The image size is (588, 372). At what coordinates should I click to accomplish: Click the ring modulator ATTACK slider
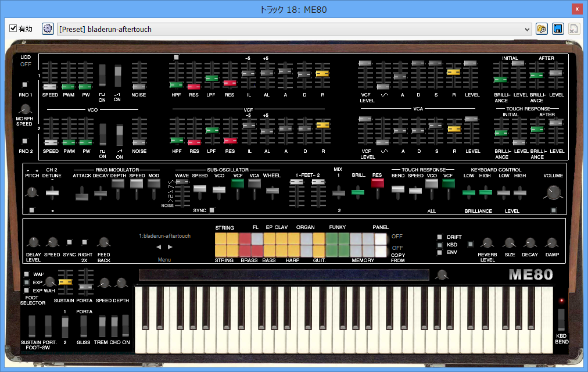(x=82, y=196)
